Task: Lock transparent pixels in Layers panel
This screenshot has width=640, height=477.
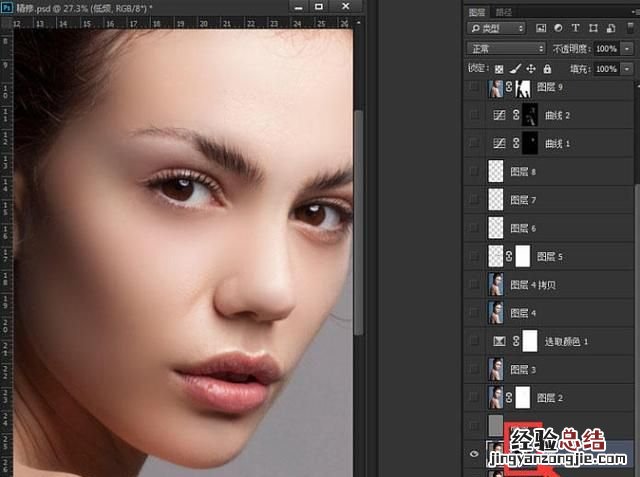Action: 499,69
